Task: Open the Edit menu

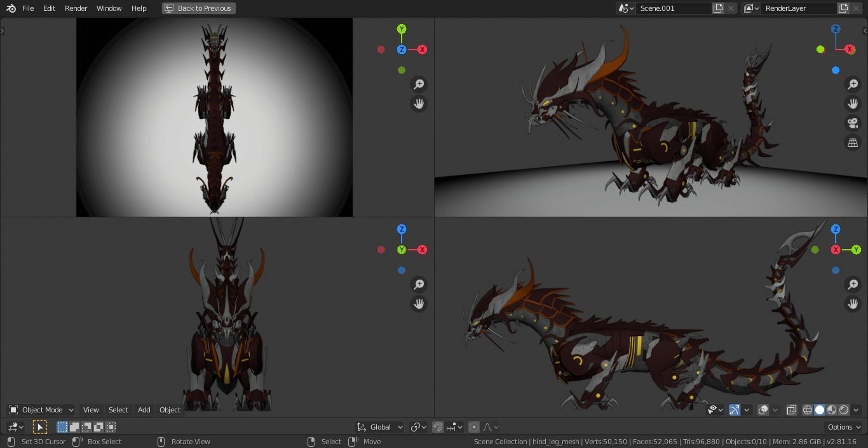Action: [x=49, y=8]
